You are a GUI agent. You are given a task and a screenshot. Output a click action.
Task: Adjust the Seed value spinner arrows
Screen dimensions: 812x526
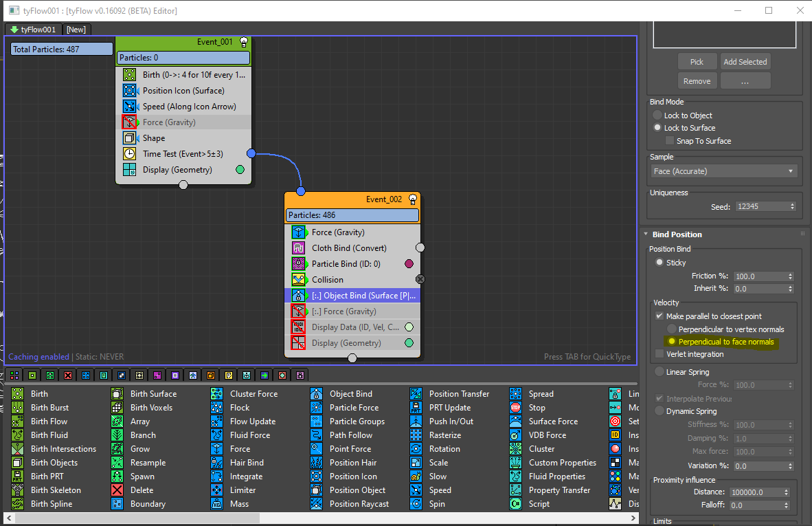[792, 206]
